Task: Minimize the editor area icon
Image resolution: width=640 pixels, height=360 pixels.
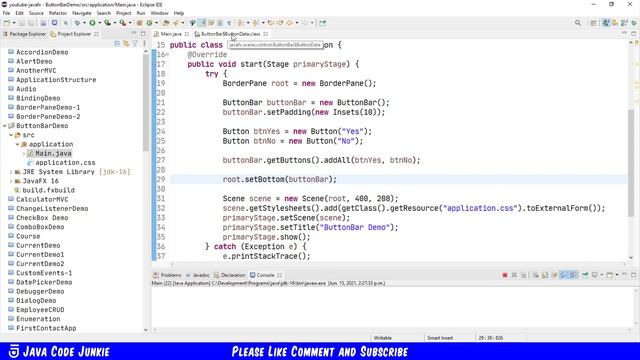Action: tap(624, 33)
